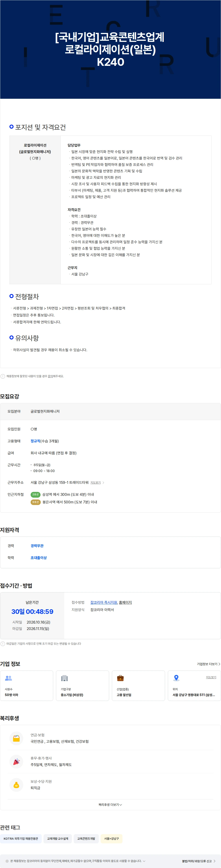Click the 사원수 people icon
The width and height of the screenshot is (221, 868).
9,678
